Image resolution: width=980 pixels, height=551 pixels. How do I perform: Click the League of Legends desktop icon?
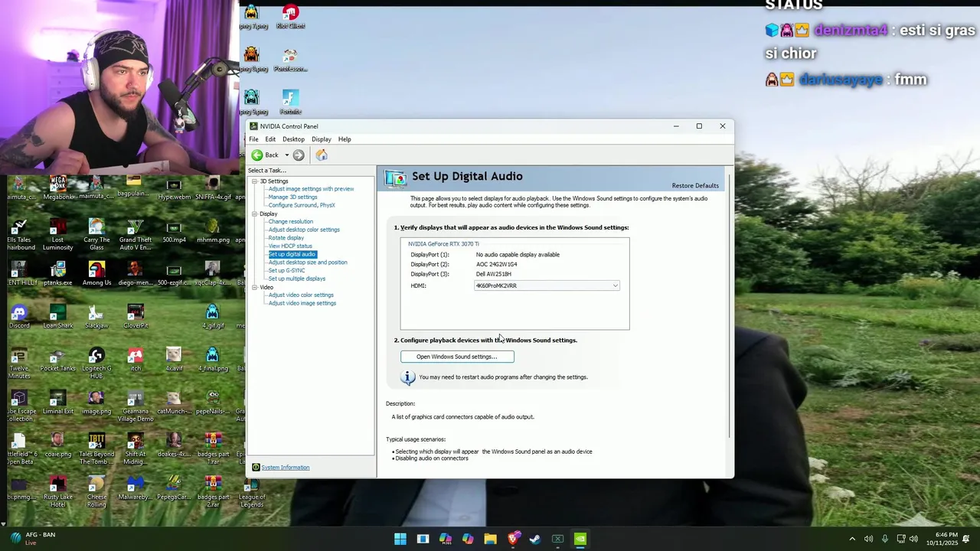(x=252, y=492)
